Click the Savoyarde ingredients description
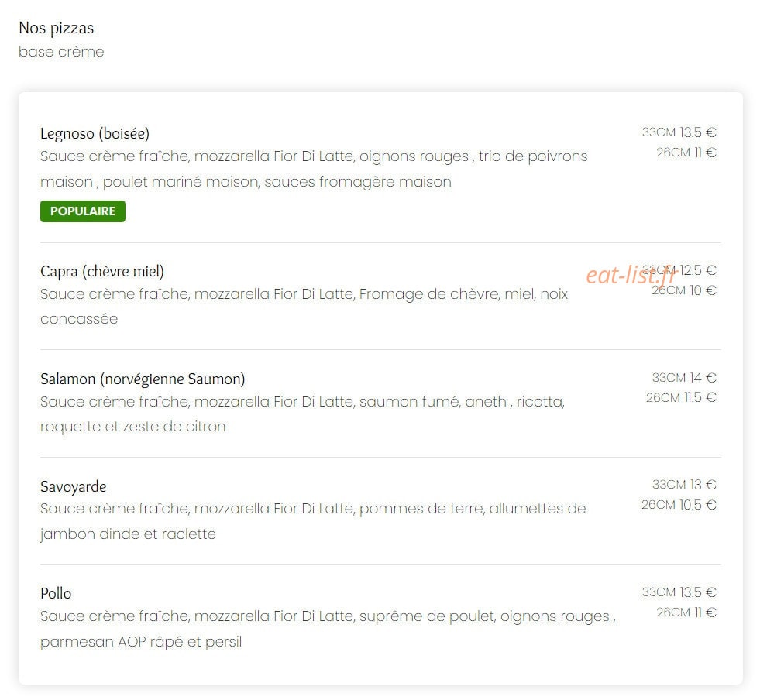Screen dimensions: 760x700 pyautogui.click(x=313, y=521)
